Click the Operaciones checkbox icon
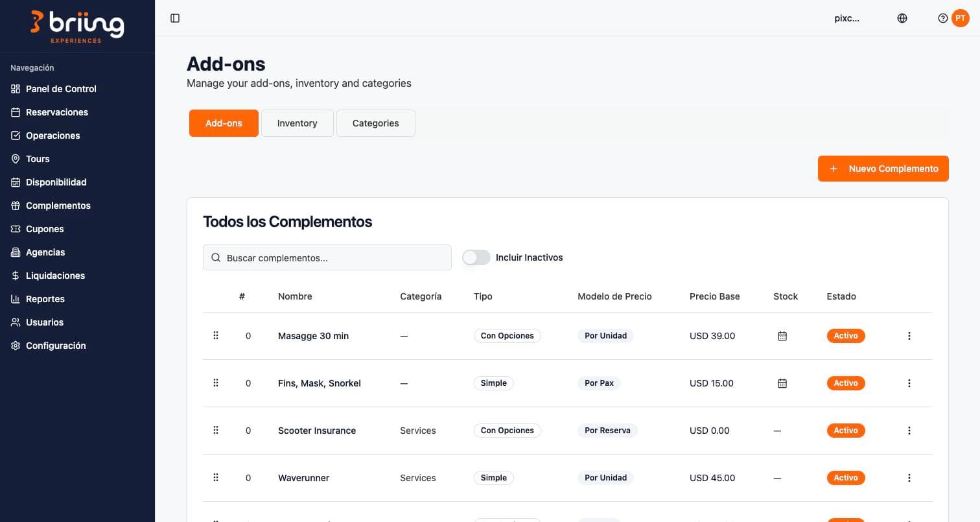 point(16,136)
